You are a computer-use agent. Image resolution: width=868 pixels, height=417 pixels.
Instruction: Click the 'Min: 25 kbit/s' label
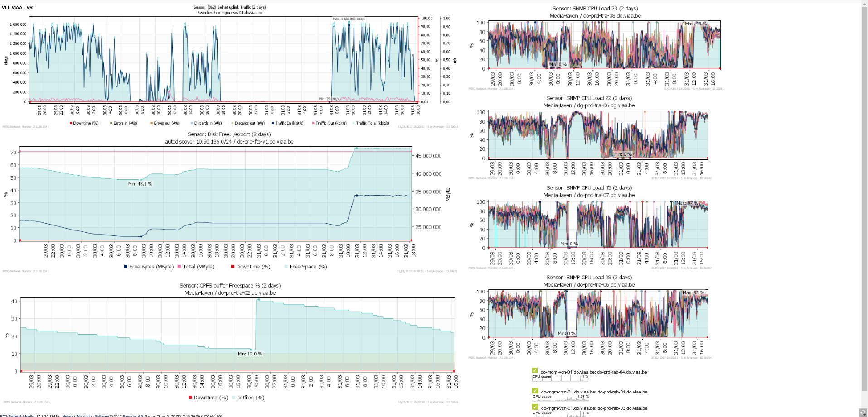(x=329, y=99)
